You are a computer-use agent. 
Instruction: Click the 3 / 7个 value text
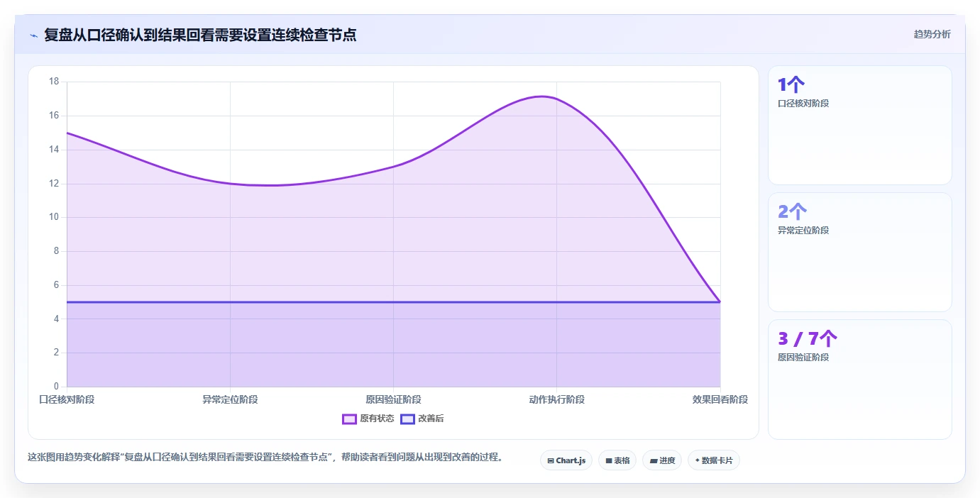(x=808, y=339)
